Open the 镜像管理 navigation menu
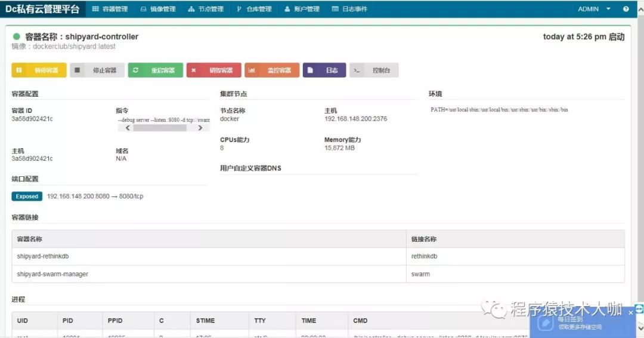The width and height of the screenshot is (644, 338). [x=158, y=9]
